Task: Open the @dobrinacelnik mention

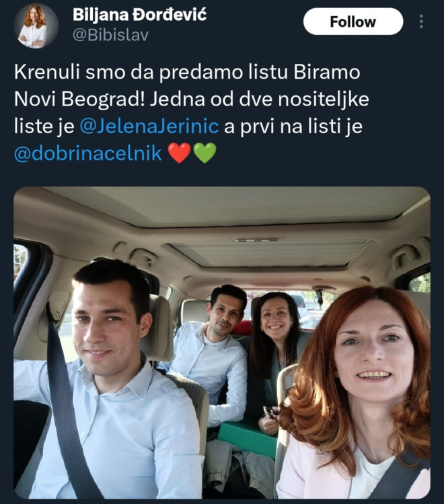Action: (88, 153)
